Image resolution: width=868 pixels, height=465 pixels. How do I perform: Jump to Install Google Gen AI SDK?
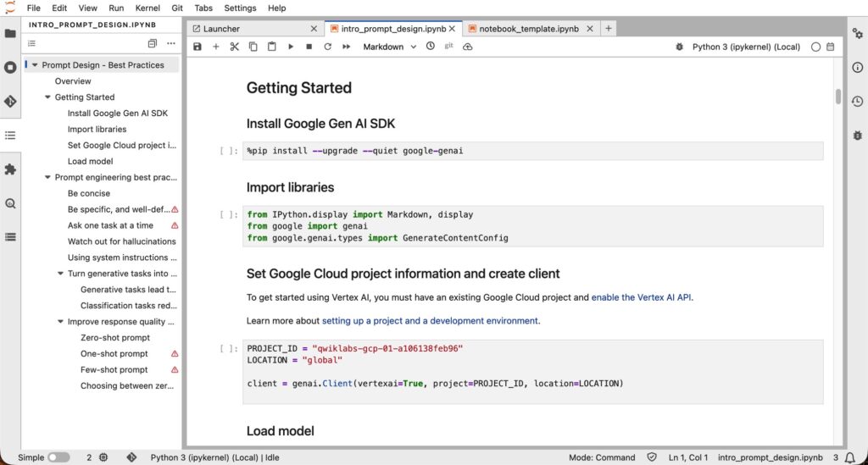tap(117, 113)
